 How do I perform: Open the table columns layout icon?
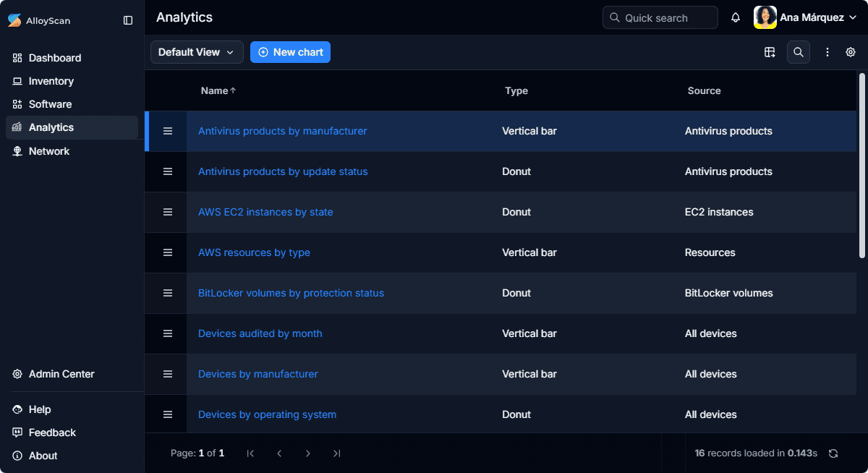pyautogui.click(x=770, y=52)
